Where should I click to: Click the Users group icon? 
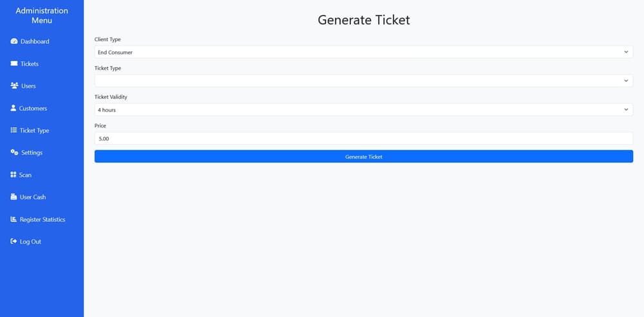(x=14, y=86)
